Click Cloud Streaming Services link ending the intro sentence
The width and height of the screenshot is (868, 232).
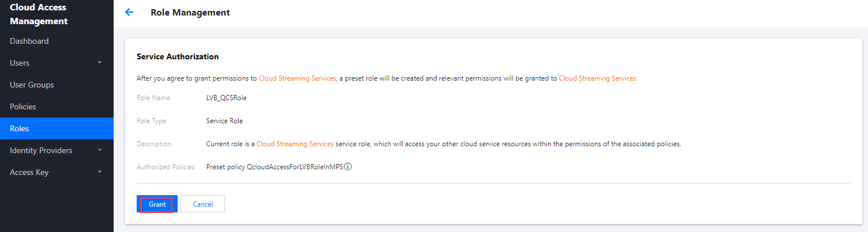[x=598, y=78]
